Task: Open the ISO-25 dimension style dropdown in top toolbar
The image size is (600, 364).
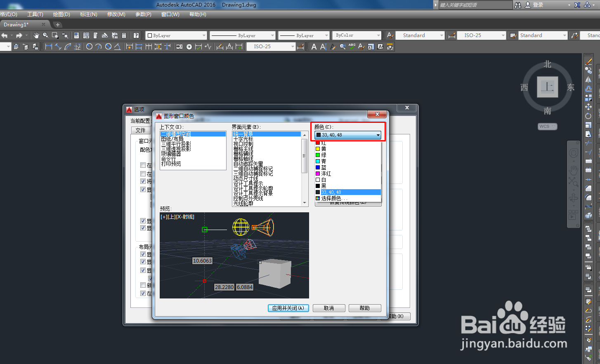Action: 481,35
